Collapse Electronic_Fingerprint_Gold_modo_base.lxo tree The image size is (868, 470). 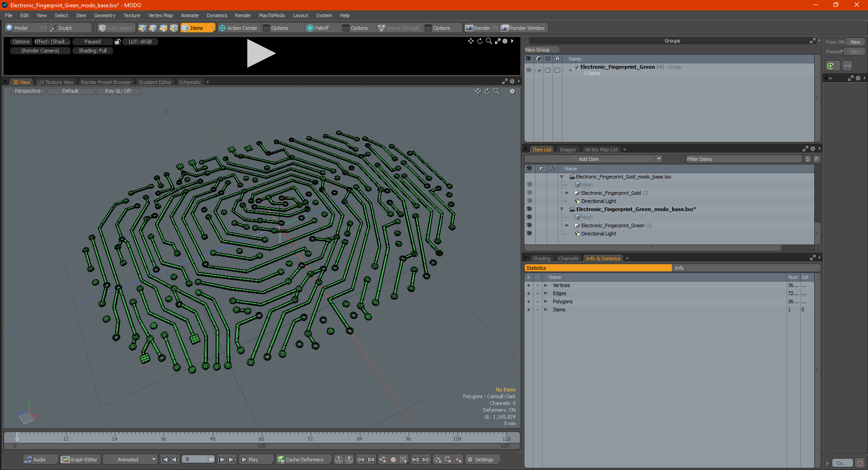pos(562,177)
